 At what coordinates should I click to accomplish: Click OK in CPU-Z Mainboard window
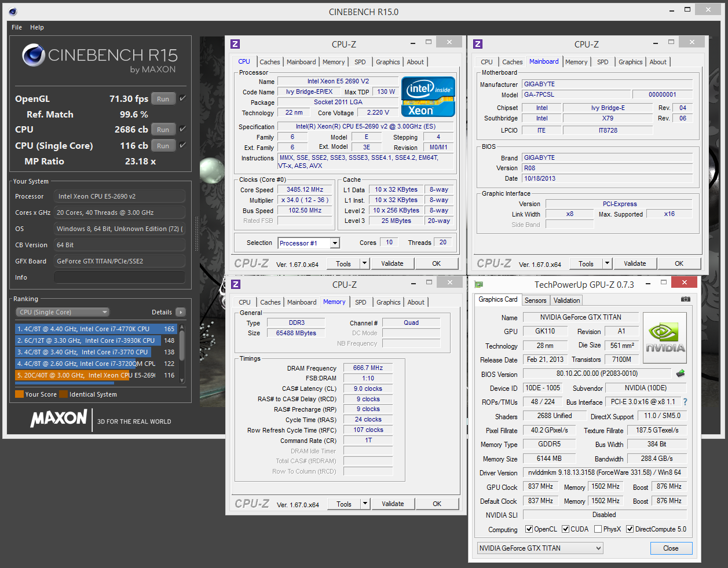pyautogui.click(x=679, y=263)
